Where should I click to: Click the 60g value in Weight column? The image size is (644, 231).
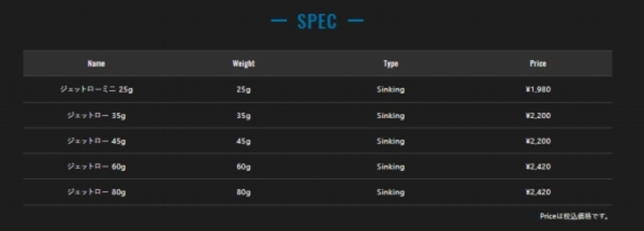244,167
